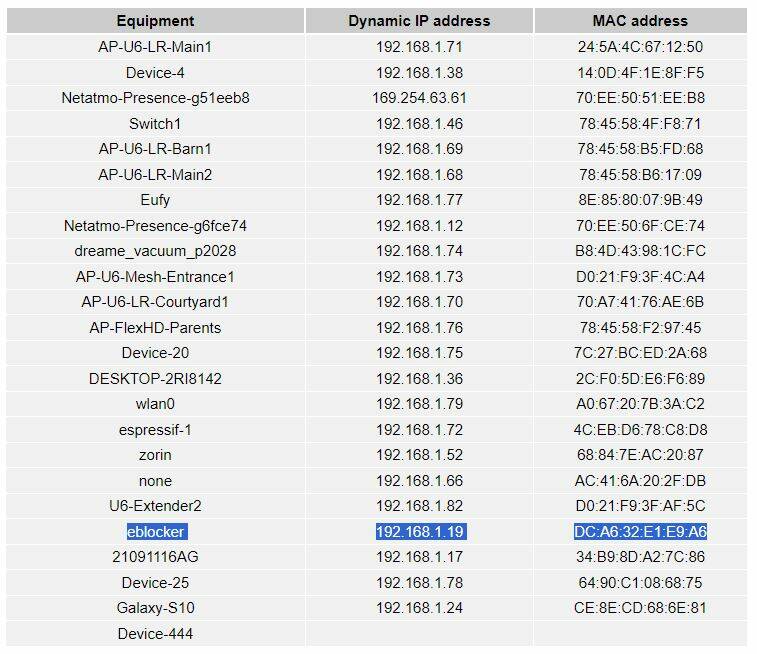Click the wlan0 IP address 192.168.1.79
Image resolution: width=757 pixels, height=654 pixels.
[420, 404]
